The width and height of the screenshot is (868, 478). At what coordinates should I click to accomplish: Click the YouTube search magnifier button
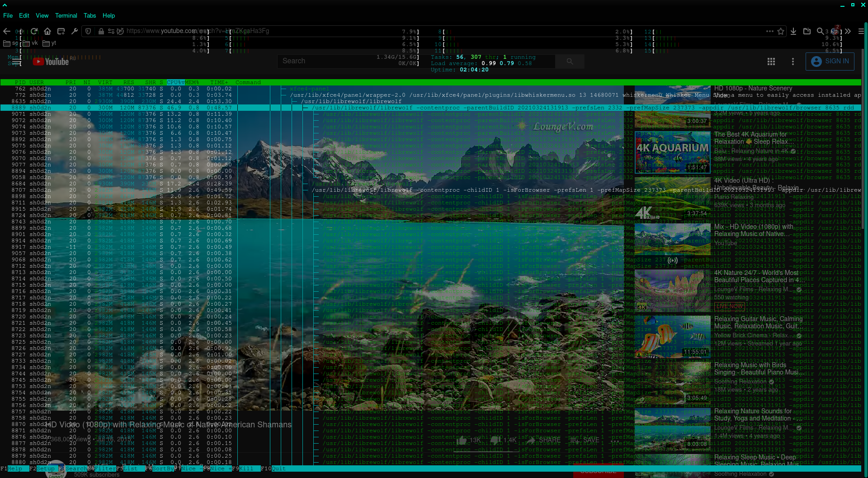tap(570, 61)
